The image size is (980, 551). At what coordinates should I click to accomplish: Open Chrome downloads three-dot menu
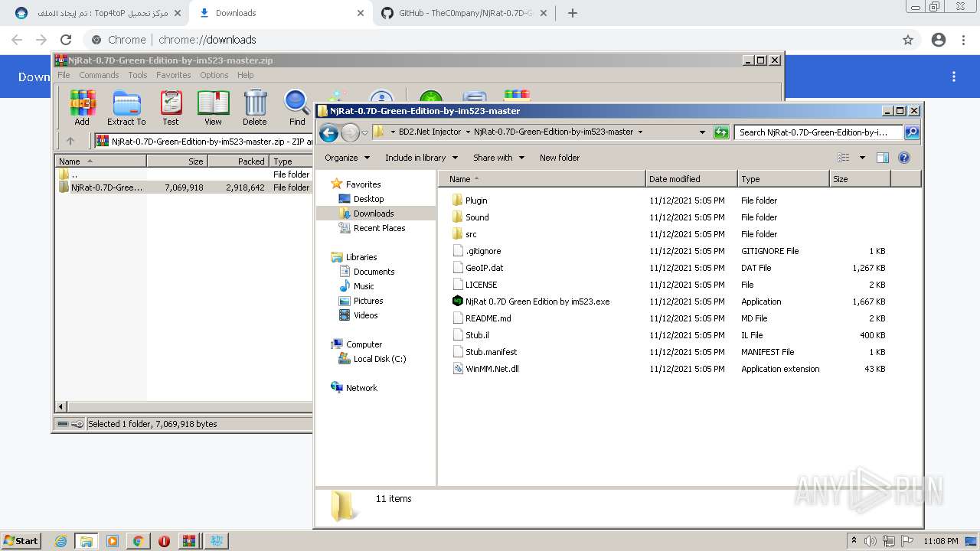click(954, 77)
